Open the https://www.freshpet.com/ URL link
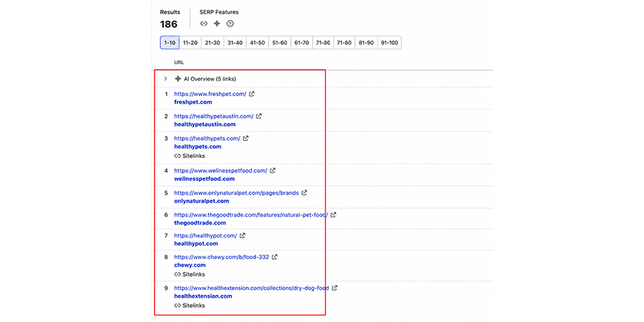The width and height of the screenshot is (644, 322). point(210,94)
